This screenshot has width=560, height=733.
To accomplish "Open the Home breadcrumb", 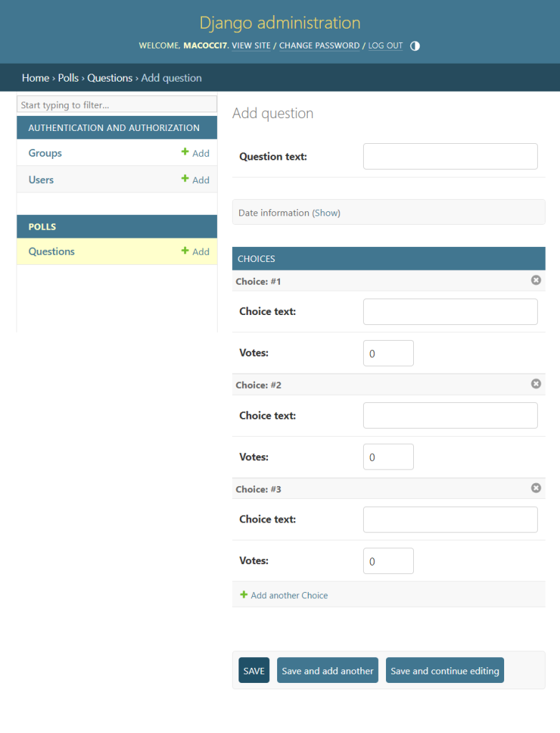I will coord(35,78).
